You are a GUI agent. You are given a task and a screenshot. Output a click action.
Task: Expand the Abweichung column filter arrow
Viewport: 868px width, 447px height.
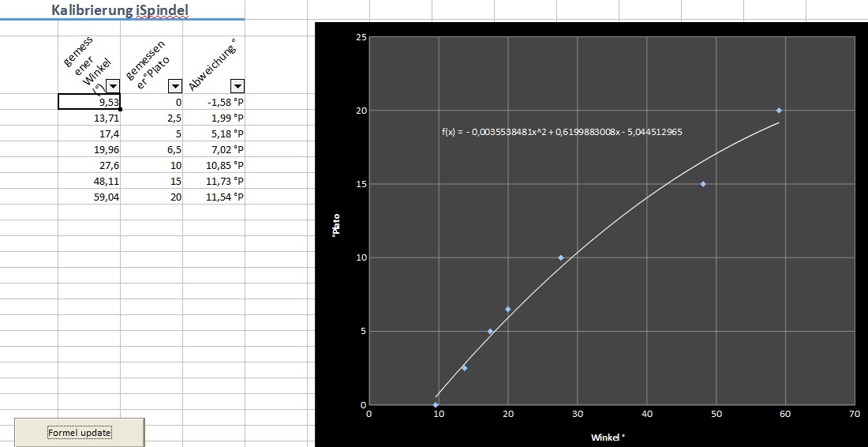point(237,86)
